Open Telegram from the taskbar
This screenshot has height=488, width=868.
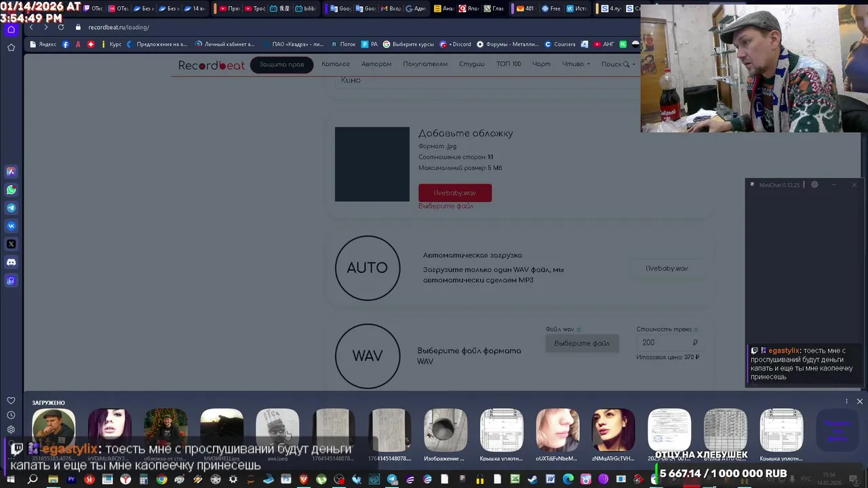click(x=392, y=480)
